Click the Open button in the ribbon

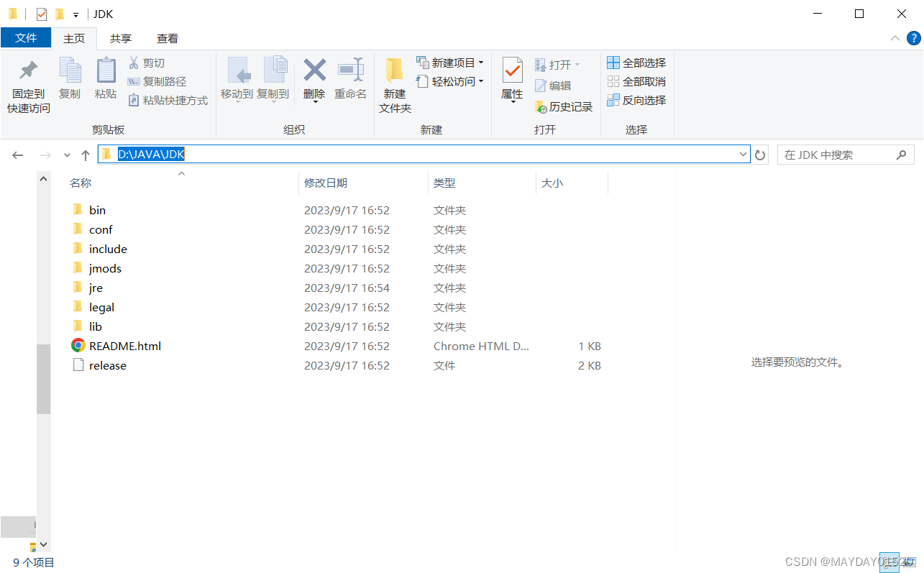(557, 65)
